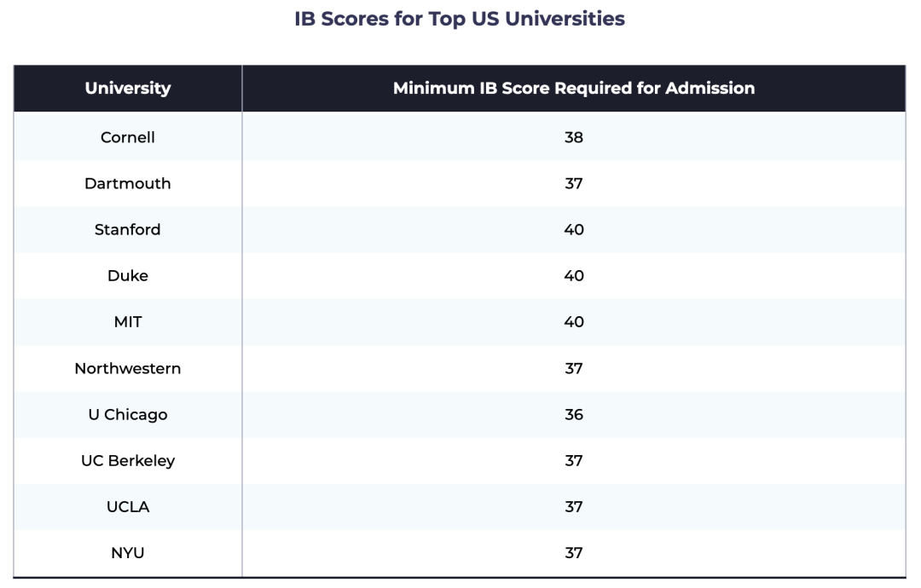Viewport: 921px width, 588px height.
Task: Click the Minimum IB Score Required for Admission header
Action: 574,88
